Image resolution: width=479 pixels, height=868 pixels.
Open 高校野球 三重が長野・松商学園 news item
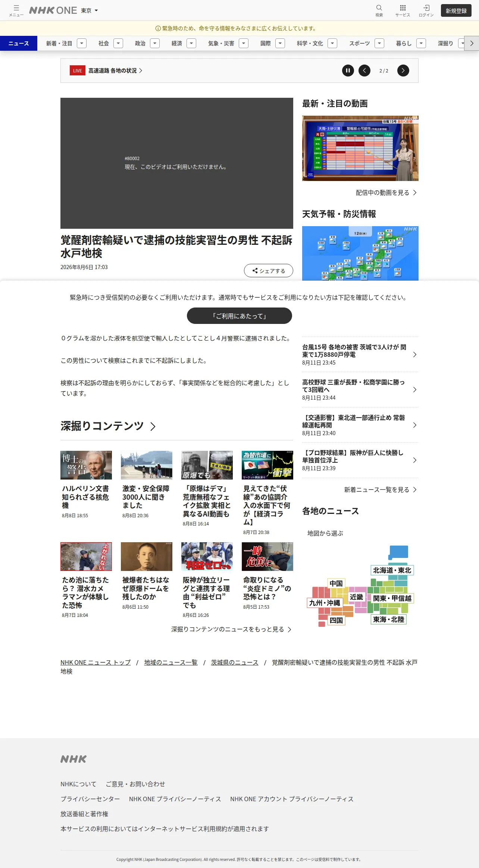360,390
